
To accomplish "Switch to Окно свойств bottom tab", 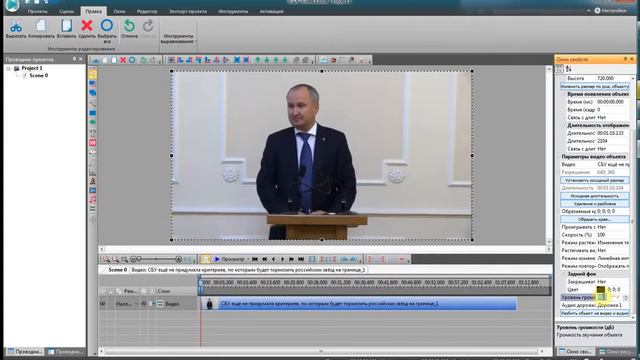I will coord(575,351).
